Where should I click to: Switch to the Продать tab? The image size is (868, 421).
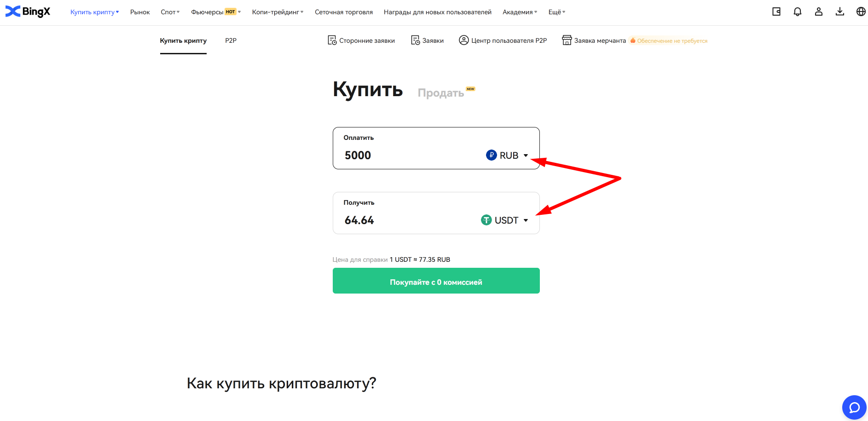click(x=441, y=92)
